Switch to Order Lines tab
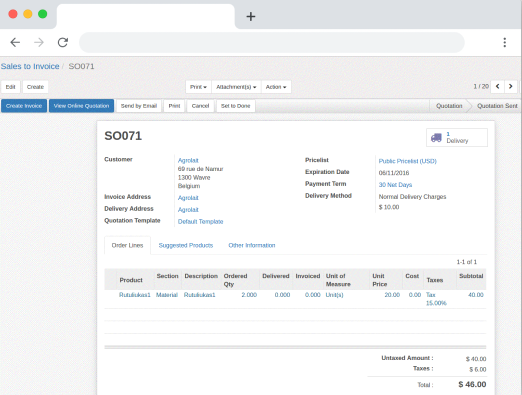522x395 pixels. 127,246
